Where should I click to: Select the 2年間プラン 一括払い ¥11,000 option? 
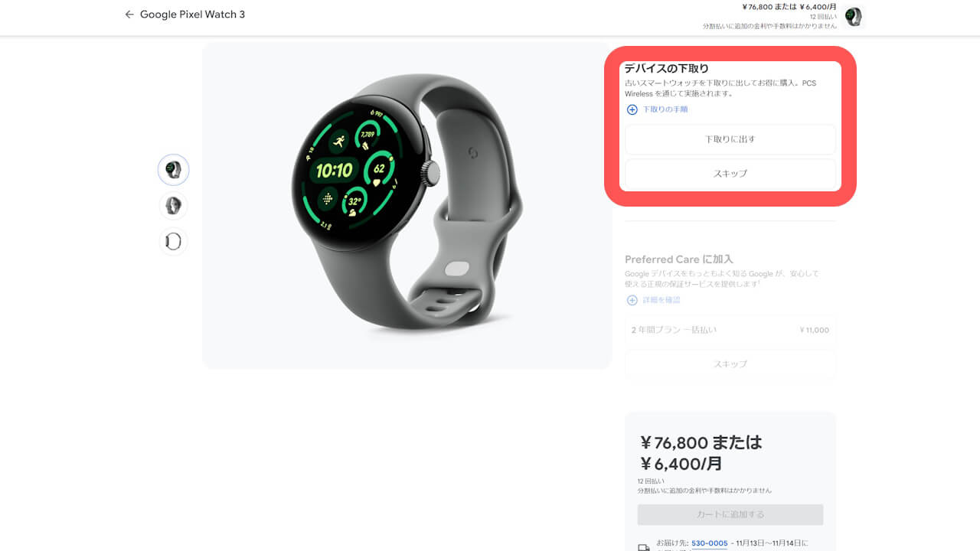(730, 330)
